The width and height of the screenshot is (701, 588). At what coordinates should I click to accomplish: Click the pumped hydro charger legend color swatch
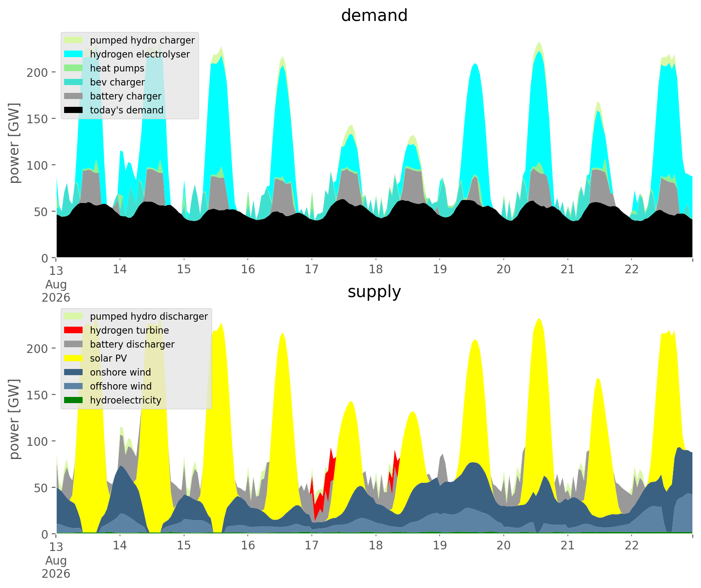(x=74, y=40)
